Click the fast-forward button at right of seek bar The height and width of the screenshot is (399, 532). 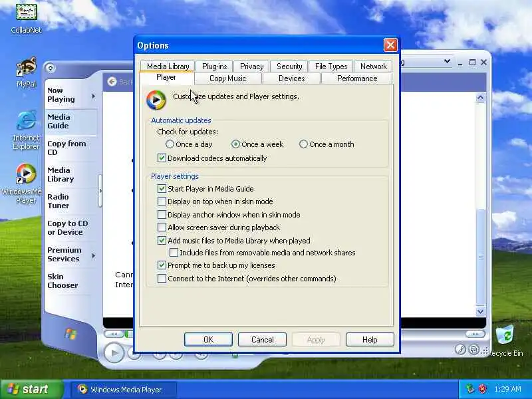(x=474, y=334)
